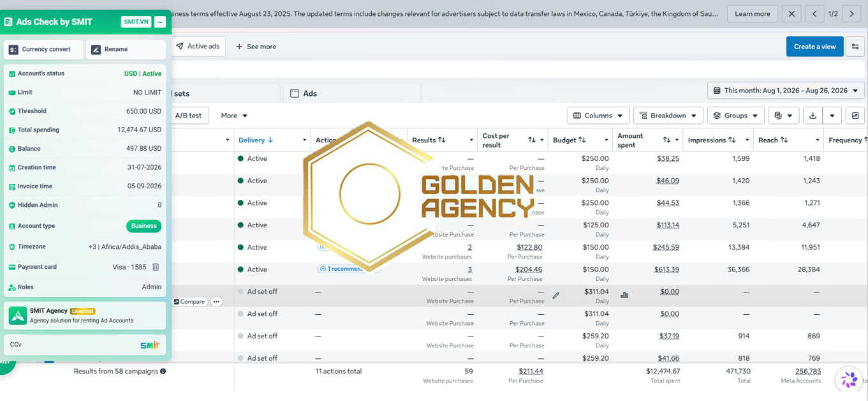Viewport: 868px width, 401px height.
Task: Click the Balance dollar icon
Action: coord(11,149)
